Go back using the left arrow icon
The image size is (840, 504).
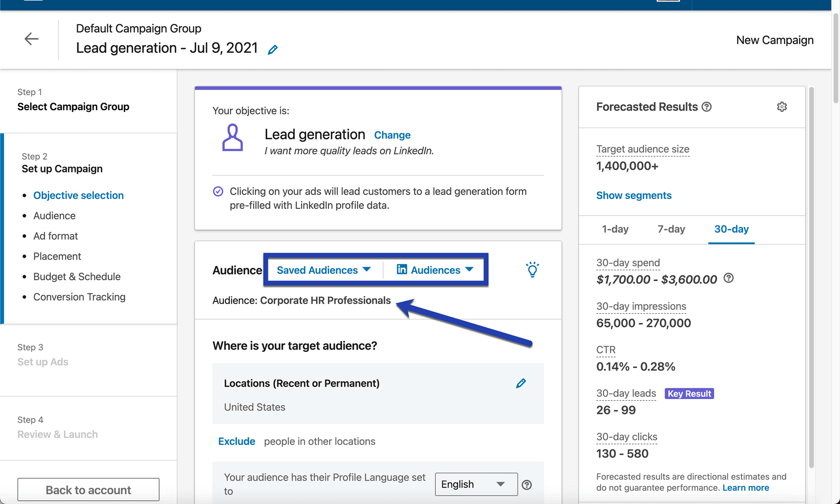(x=31, y=39)
